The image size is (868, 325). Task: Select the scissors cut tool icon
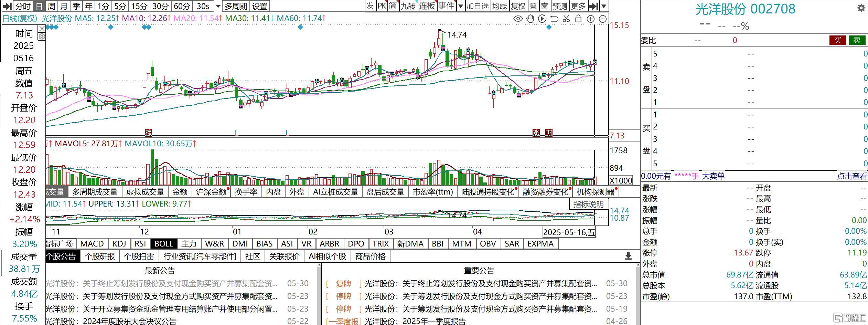pos(566,19)
